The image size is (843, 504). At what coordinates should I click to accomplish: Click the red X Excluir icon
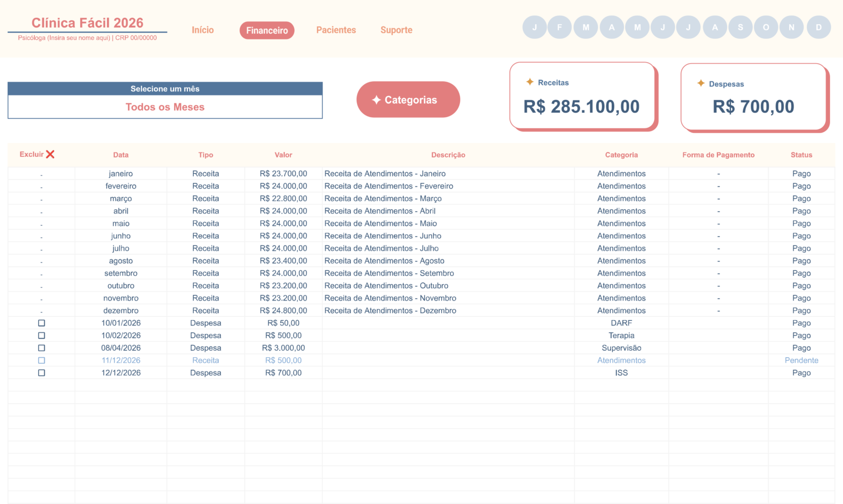coord(50,154)
